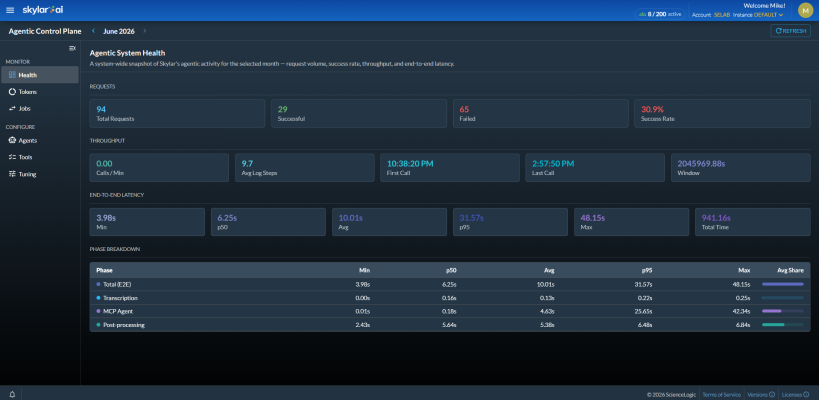Click the Total Time 941.16s card

point(753,222)
